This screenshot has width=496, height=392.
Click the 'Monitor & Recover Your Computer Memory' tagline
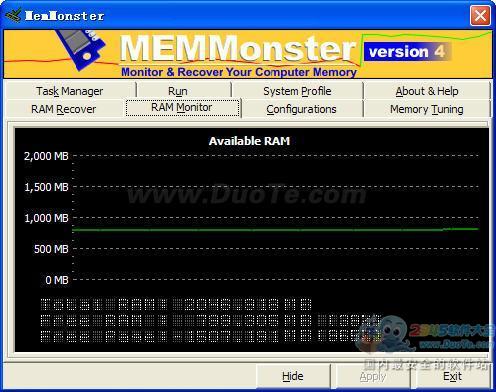(x=239, y=72)
